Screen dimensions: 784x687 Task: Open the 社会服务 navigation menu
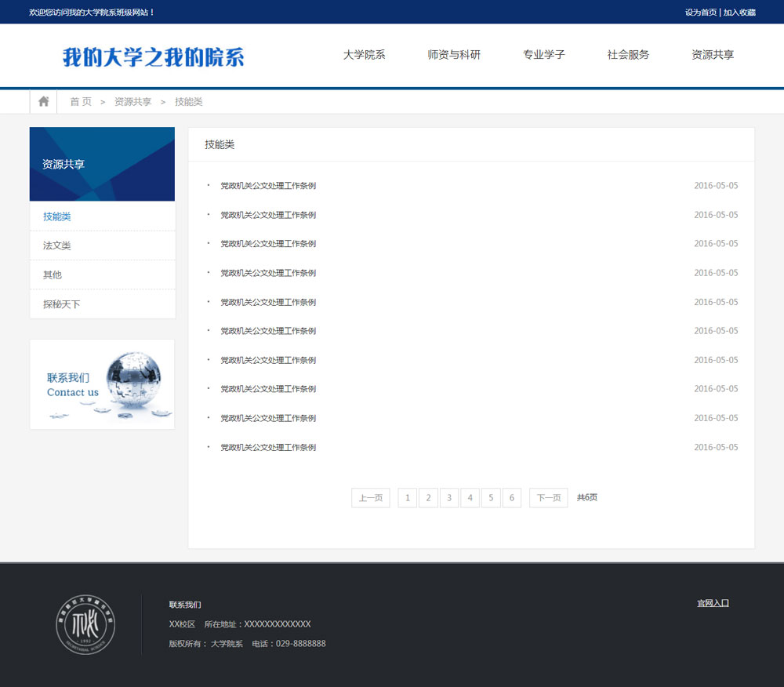point(628,54)
